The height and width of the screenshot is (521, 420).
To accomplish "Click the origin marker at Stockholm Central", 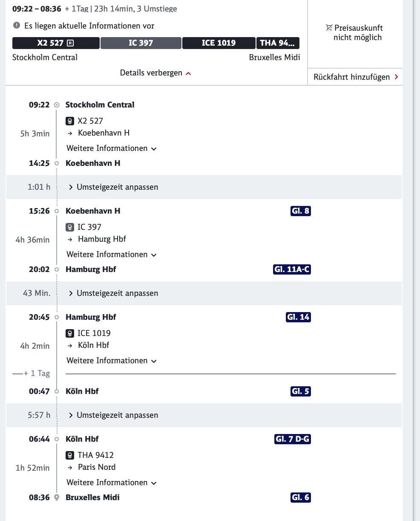I will 57,105.
